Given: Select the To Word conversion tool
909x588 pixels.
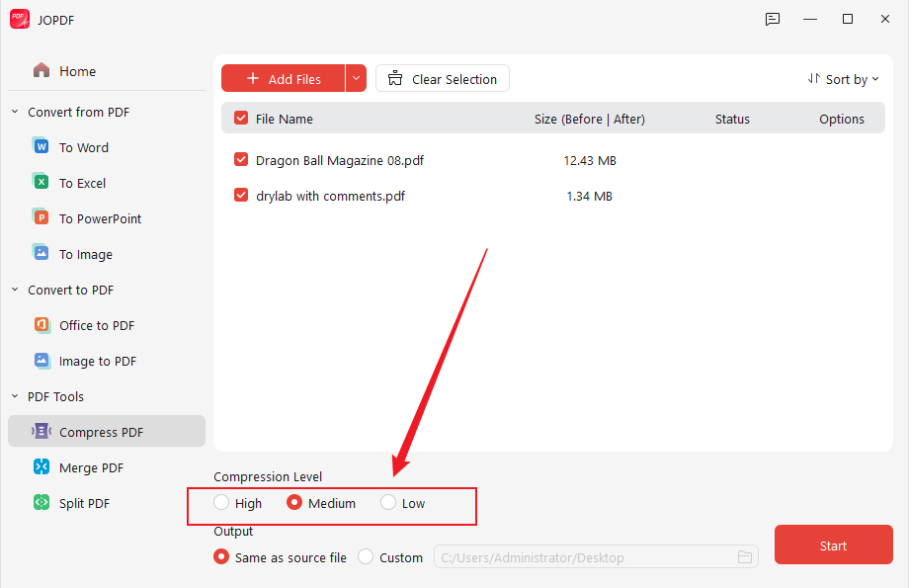Looking at the screenshot, I should pyautogui.click(x=82, y=146).
